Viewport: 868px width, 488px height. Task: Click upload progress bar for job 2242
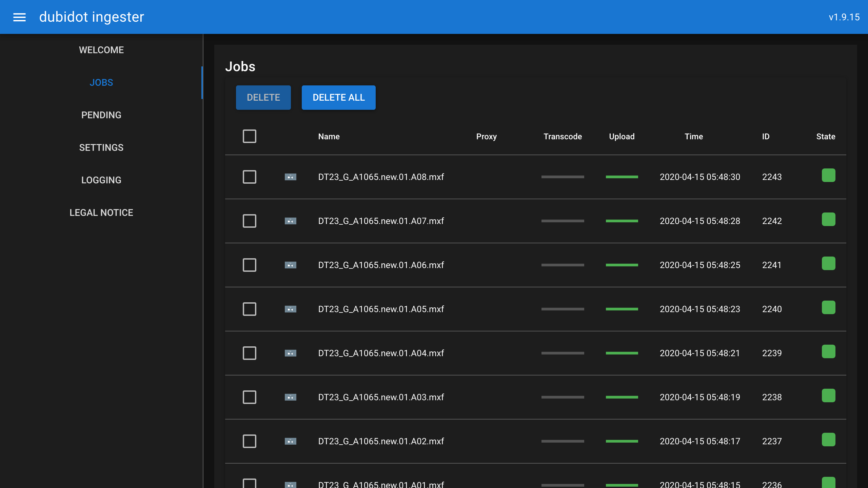tap(622, 221)
